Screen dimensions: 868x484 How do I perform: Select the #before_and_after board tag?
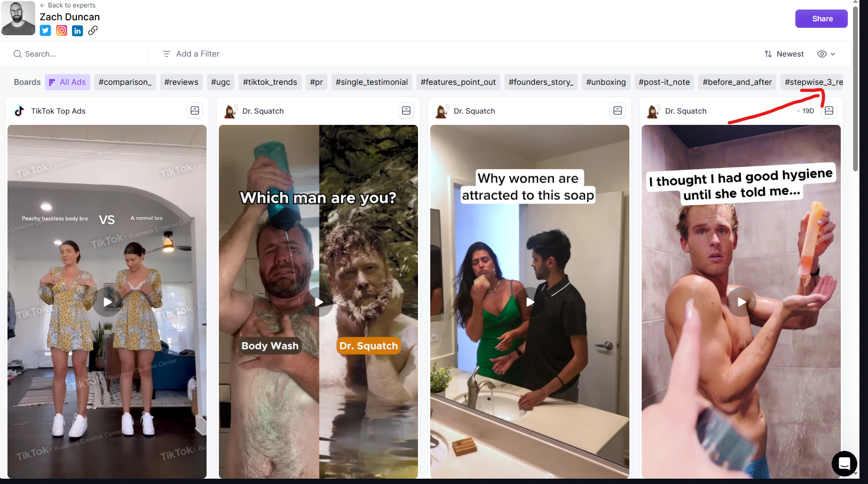coord(737,82)
